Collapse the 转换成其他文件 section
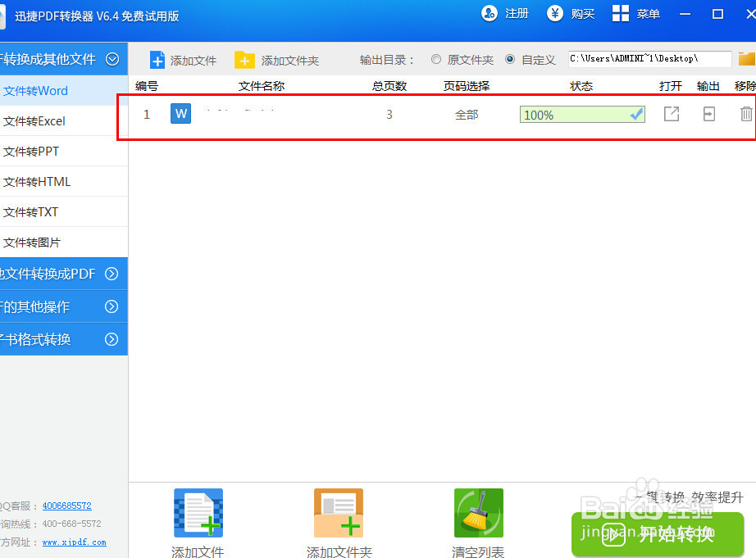Screen dimensions: 756x558 [x=112, y=59]
